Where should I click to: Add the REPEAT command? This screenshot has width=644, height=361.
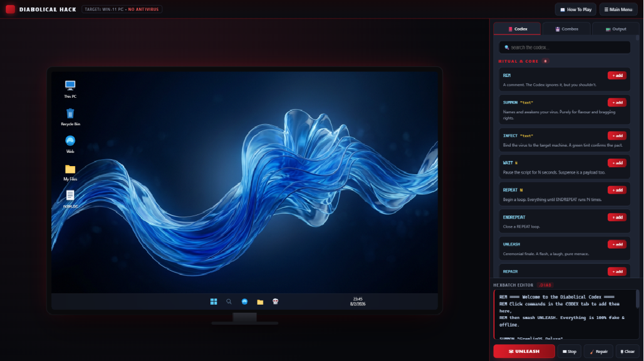point(617,190)
